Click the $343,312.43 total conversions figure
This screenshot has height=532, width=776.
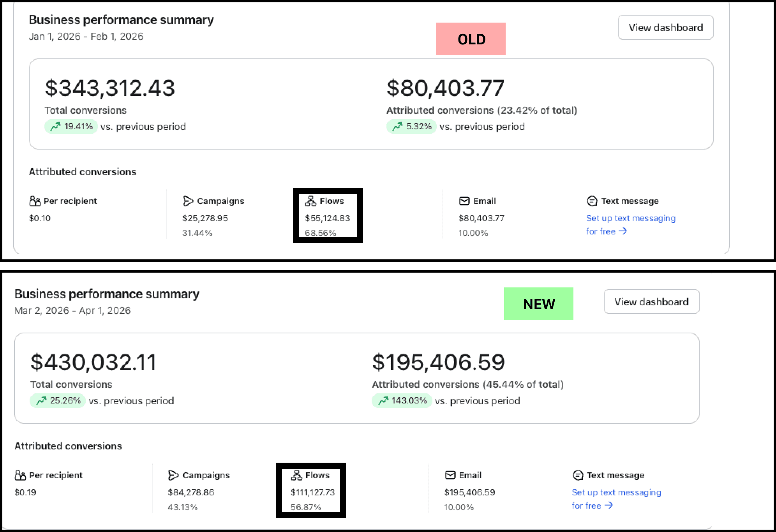(x=110, y=88)
